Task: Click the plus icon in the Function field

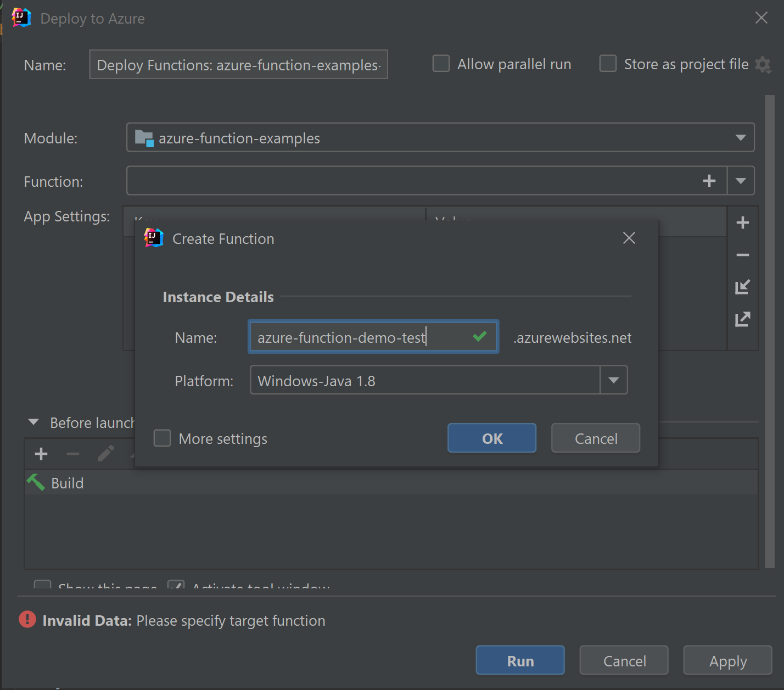Action: coord(709,181)
